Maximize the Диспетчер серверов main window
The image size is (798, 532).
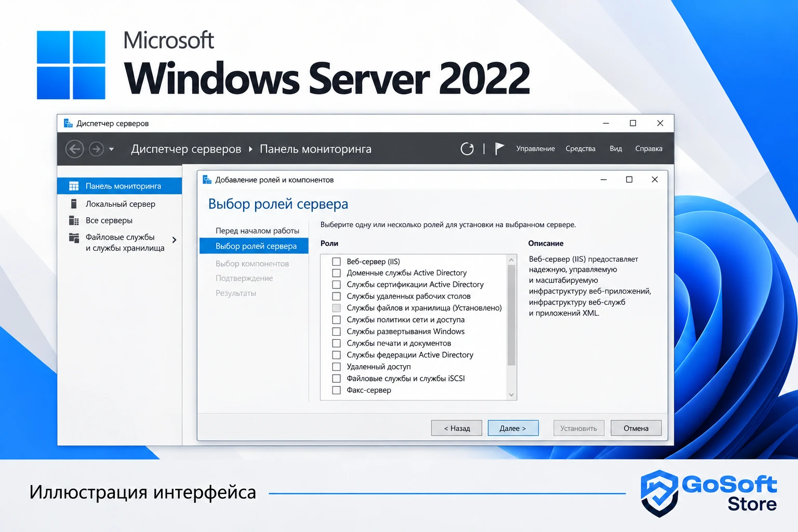(633, 123)
